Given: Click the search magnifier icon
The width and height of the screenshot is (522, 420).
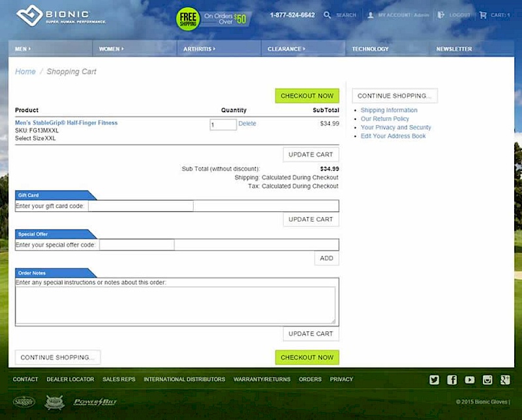Looking at the screenshot, I should pos(328,15).
